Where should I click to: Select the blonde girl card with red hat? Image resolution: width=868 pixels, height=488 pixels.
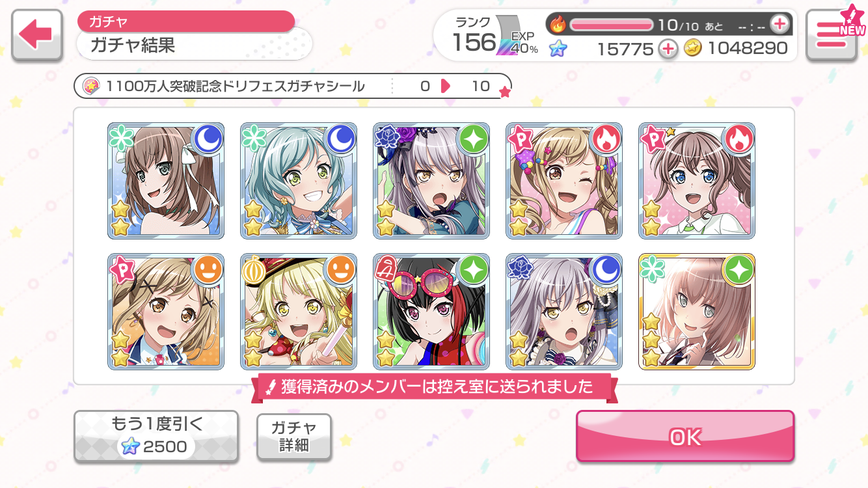tap(299, 312)
